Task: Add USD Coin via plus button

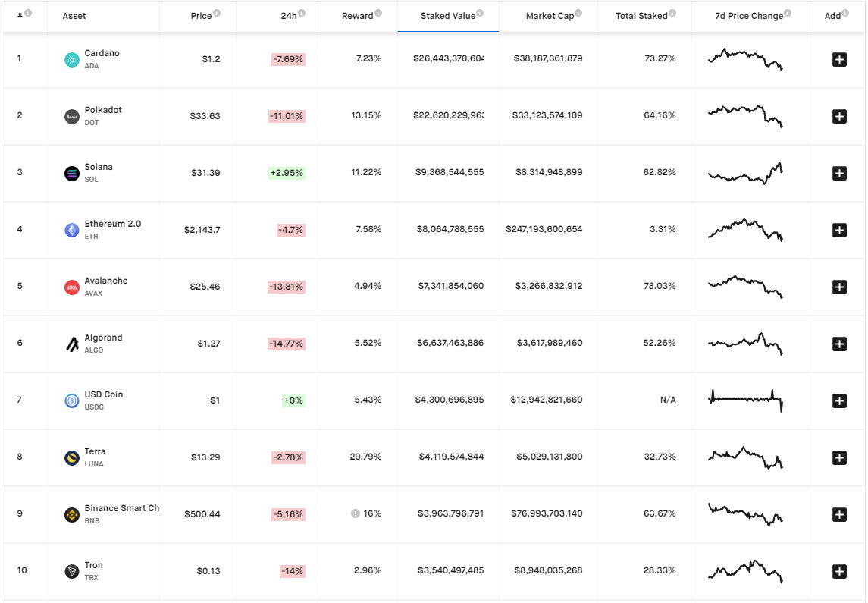Action: tap(839, 400)
